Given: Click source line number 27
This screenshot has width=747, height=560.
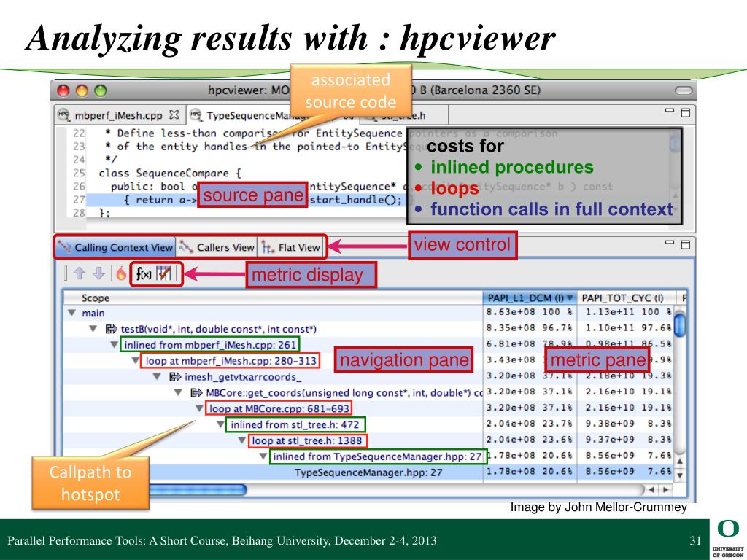Looking at the screenshot, I should click(x=79, y=200).
